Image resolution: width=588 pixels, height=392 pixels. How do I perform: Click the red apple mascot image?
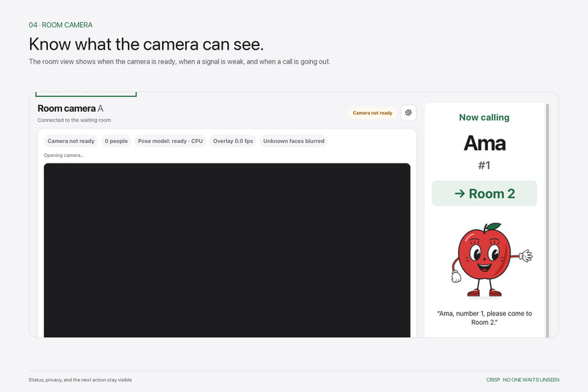click(491, 260)
